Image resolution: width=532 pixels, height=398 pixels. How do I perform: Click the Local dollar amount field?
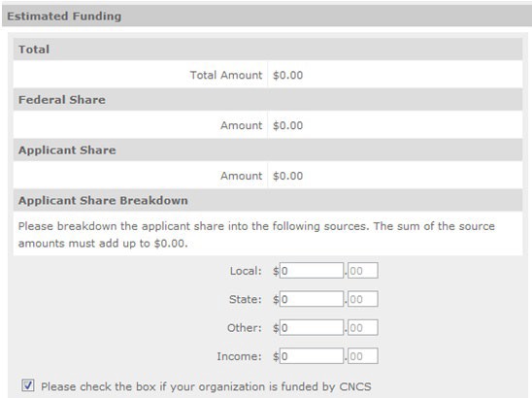pos(312,271)
